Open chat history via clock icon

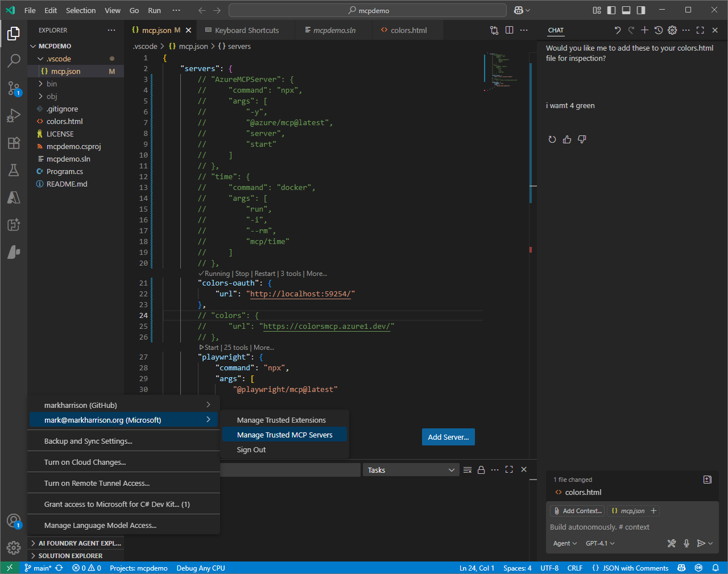click(659, 30)
